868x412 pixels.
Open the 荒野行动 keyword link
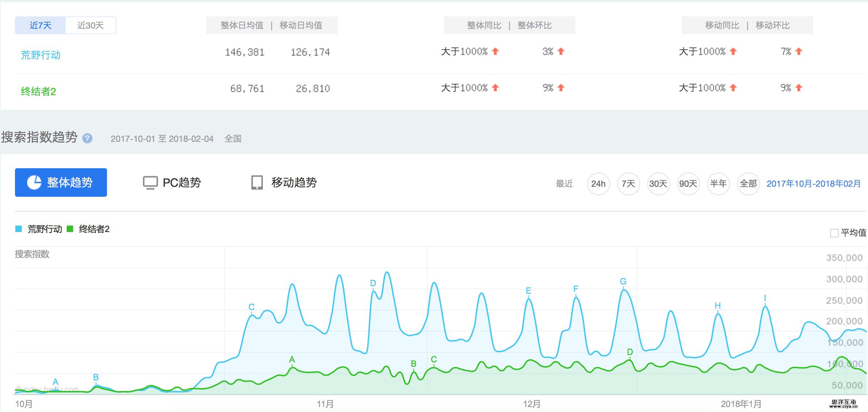coord(41,55)
